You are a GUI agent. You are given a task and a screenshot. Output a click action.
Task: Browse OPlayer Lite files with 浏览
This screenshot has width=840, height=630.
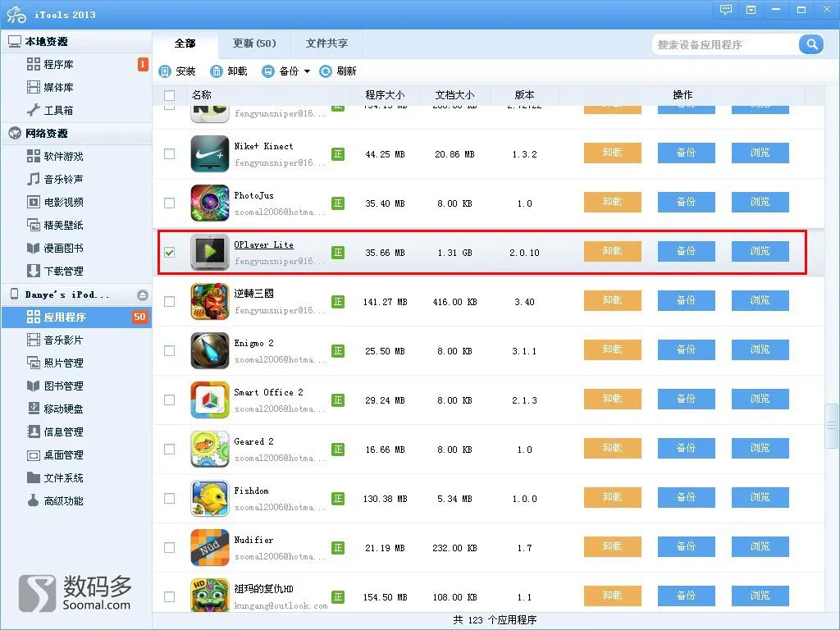tap(760, 252)
